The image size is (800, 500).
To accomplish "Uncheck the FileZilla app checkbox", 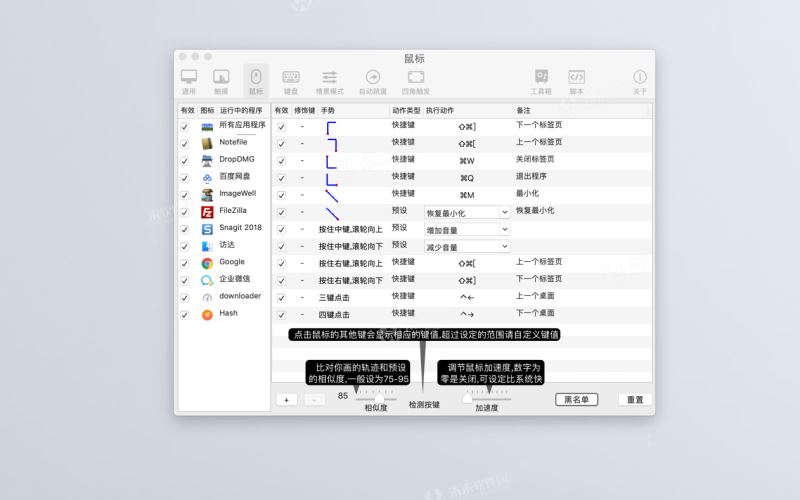I will [x=184, y=212].
